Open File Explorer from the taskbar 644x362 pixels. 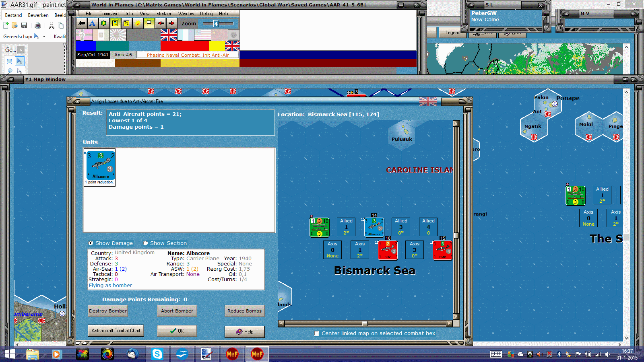[33, 354]
